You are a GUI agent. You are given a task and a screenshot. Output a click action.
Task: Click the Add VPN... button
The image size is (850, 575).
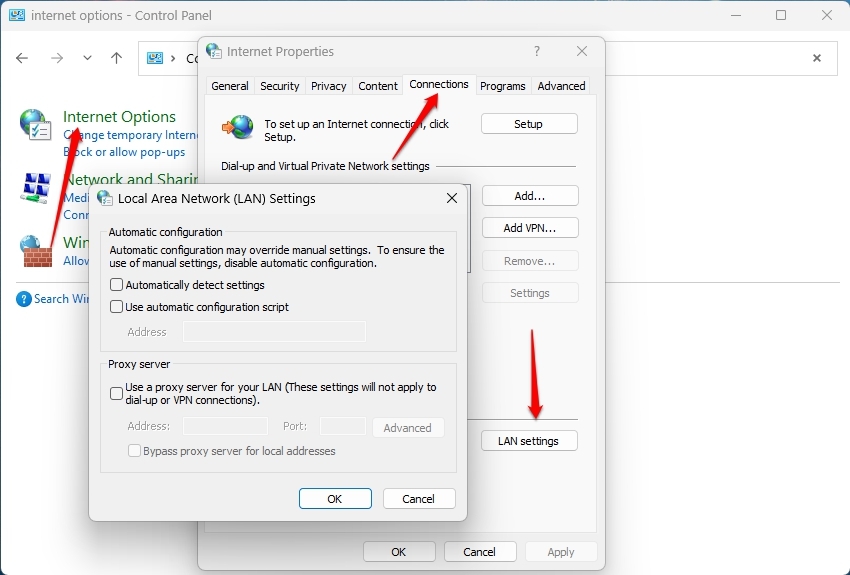530,228
